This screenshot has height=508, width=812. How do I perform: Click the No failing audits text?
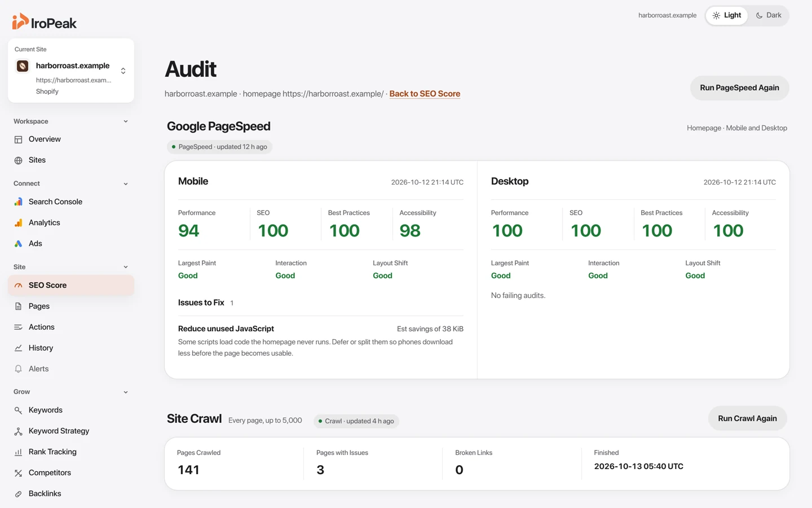(518, 296)
